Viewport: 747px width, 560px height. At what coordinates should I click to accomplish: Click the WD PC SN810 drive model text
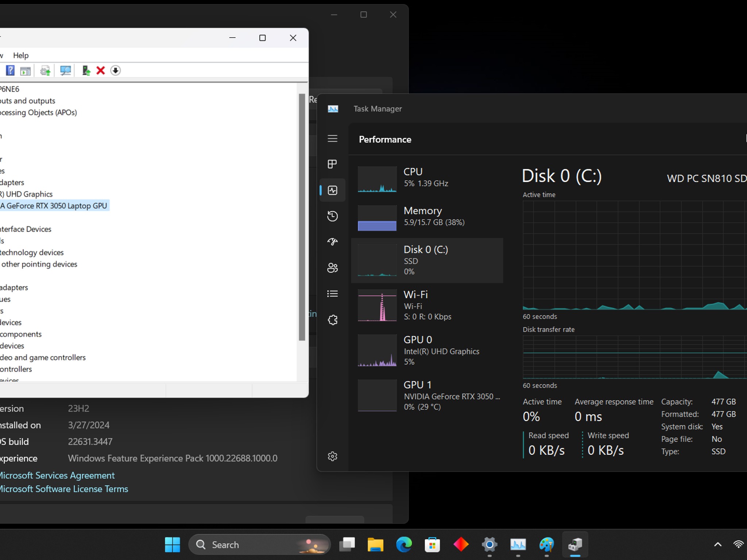pyautogui.click(x=707, y=178)
